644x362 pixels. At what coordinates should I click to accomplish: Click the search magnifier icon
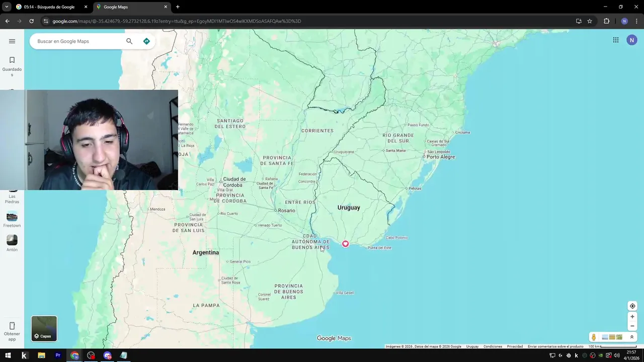coord(129,41)
